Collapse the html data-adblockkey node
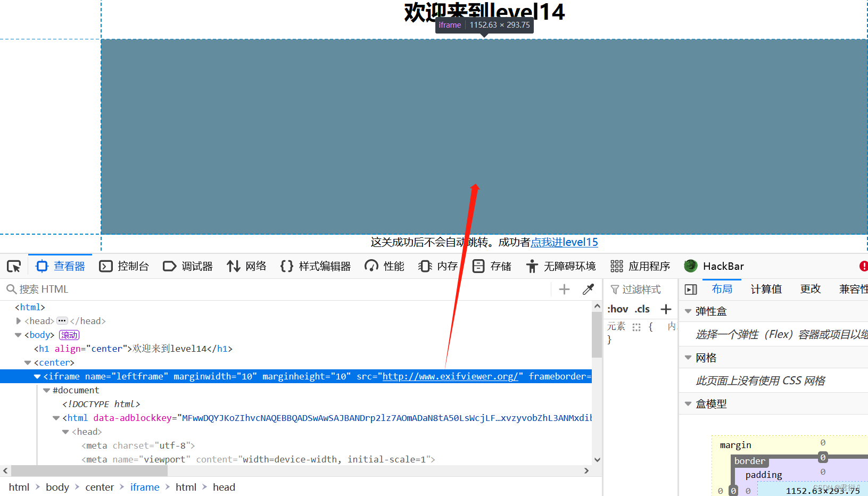 click(56, 418)
